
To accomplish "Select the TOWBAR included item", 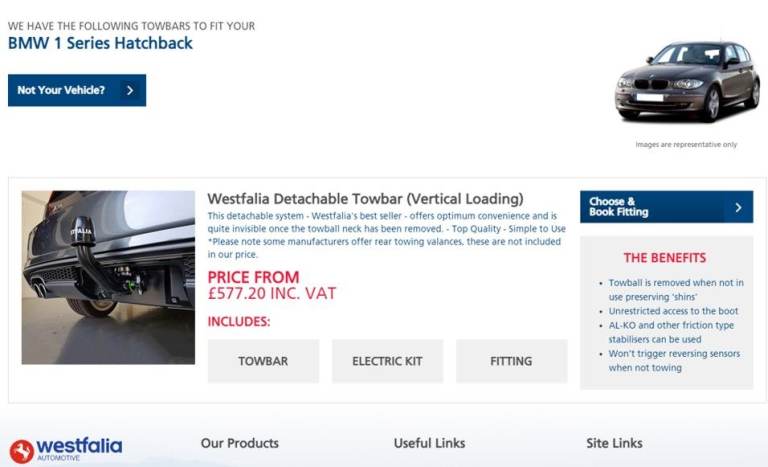I will tap(263, 361).
